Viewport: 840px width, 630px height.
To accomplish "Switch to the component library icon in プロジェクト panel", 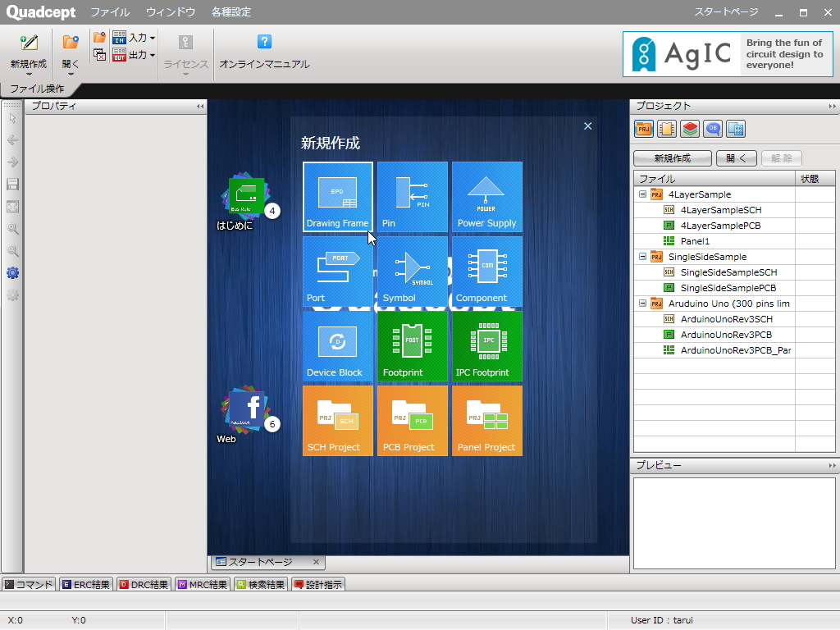I will click(x=667, y=129).
